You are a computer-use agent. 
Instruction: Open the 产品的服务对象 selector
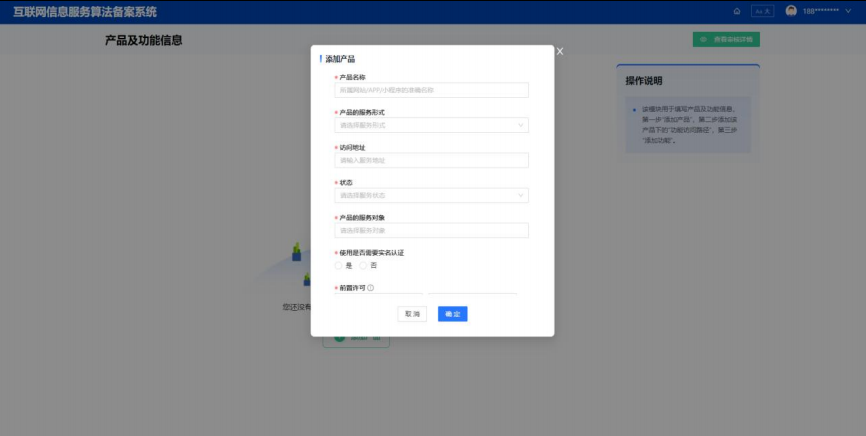(x=431, y=230)
